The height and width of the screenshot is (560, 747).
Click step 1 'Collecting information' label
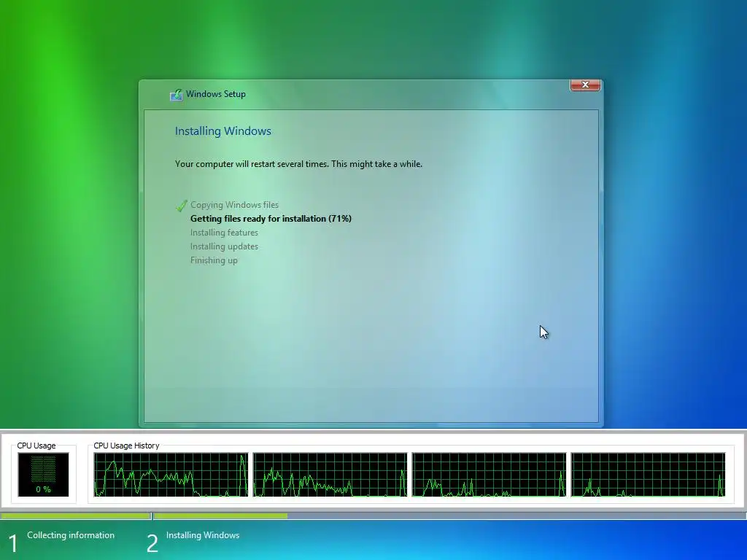[x=71, y=535]
